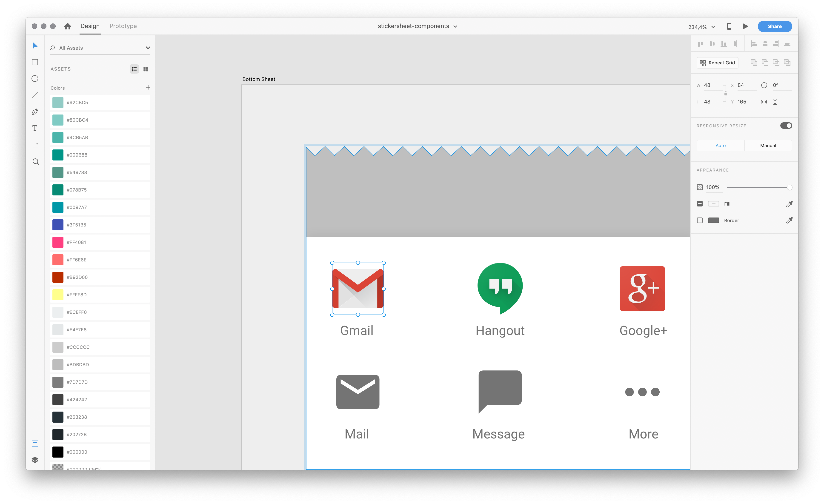Select the Artboard tool
Image resolution: width=824 pixels, height=504 pixels.
[35, 145]
